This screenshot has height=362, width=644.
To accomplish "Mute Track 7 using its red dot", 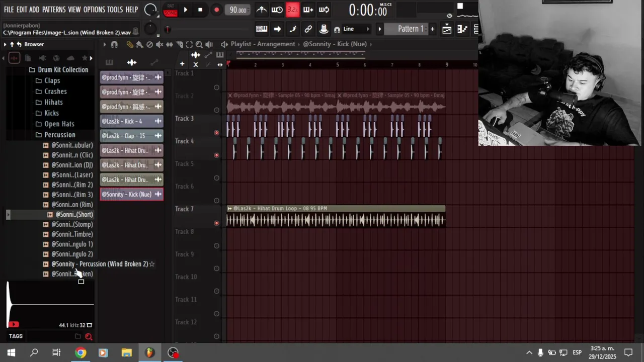I will (x=217, y=223).
